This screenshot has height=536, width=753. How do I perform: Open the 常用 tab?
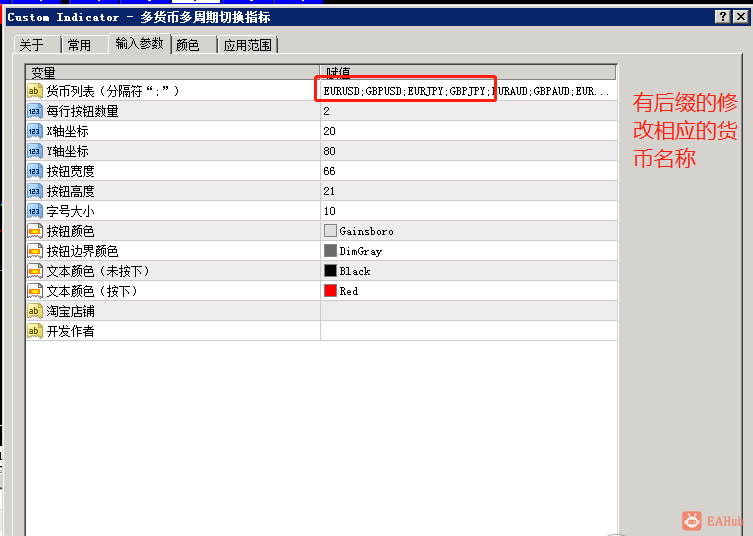pos(85,45)
